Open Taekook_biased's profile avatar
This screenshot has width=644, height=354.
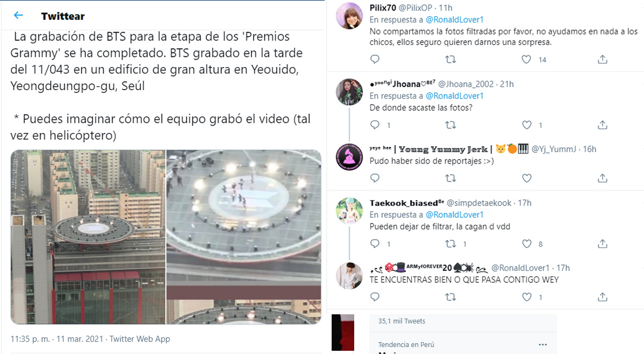coord(349,211)
